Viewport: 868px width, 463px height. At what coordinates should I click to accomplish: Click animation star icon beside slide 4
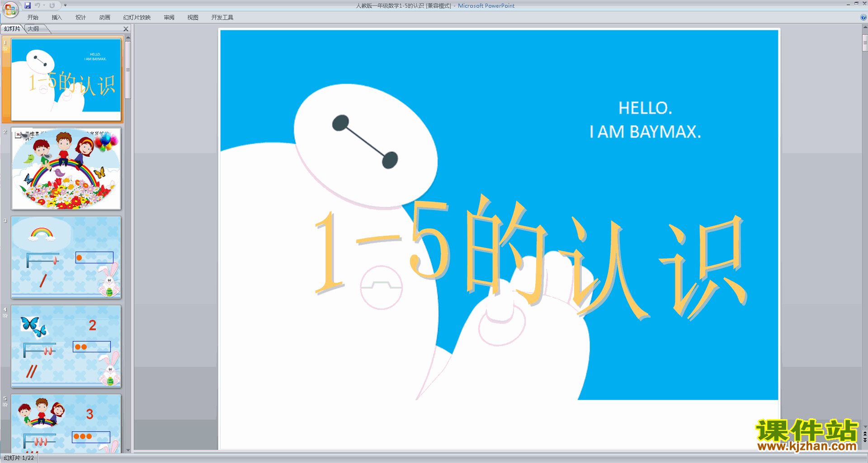click(5, 315)
